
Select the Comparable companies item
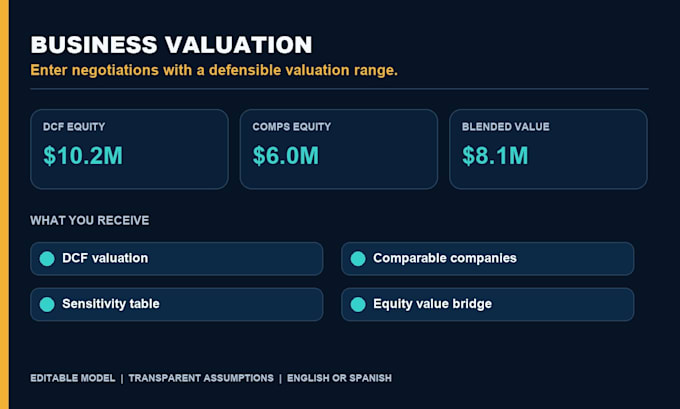pyautogui.click(x=487, y=259)
